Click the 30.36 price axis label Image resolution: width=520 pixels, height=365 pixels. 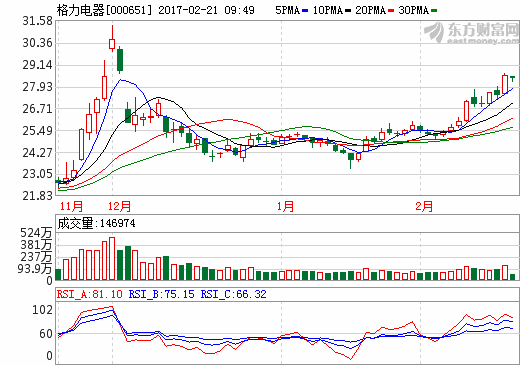tap(37, 43)
